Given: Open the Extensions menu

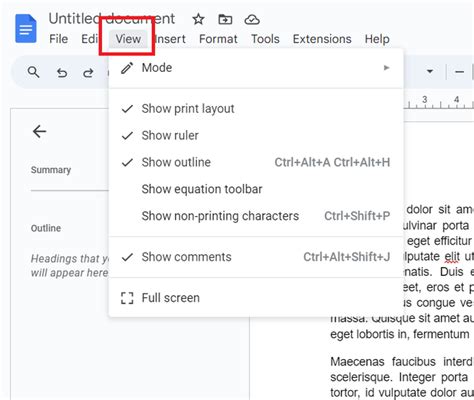Looking at the screenshot, I should pos(322,39).
